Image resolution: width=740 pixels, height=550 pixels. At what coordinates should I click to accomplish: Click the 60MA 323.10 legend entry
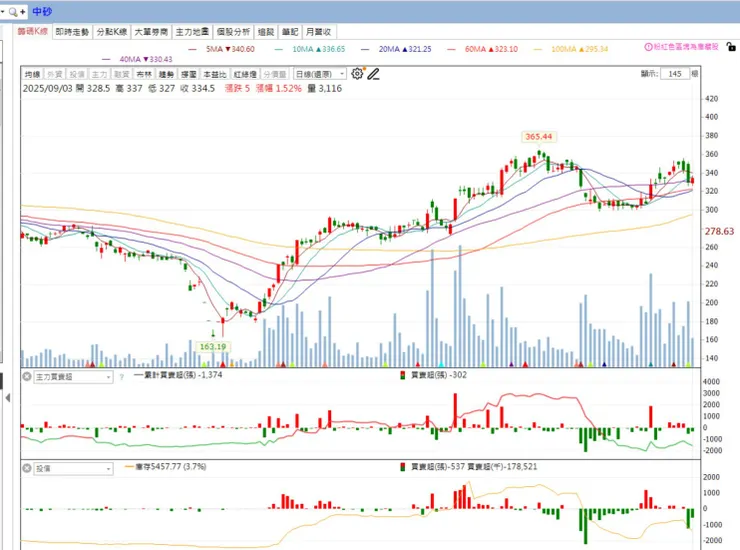click(x=482, y=49)
